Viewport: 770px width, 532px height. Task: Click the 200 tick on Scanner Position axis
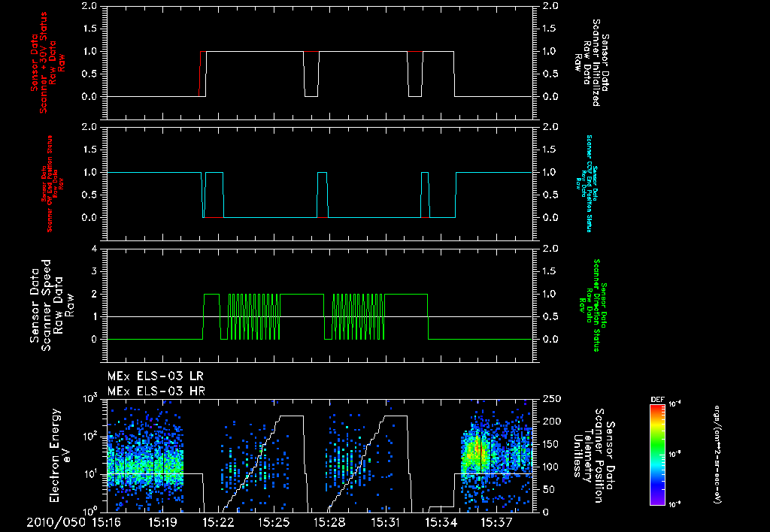point(552,422)
